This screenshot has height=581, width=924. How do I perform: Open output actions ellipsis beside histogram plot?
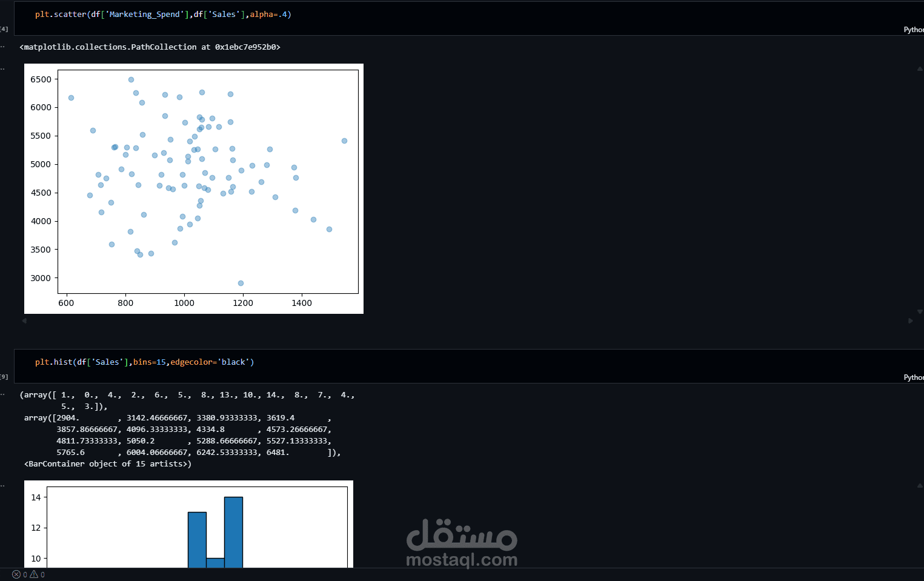[2, 485]
